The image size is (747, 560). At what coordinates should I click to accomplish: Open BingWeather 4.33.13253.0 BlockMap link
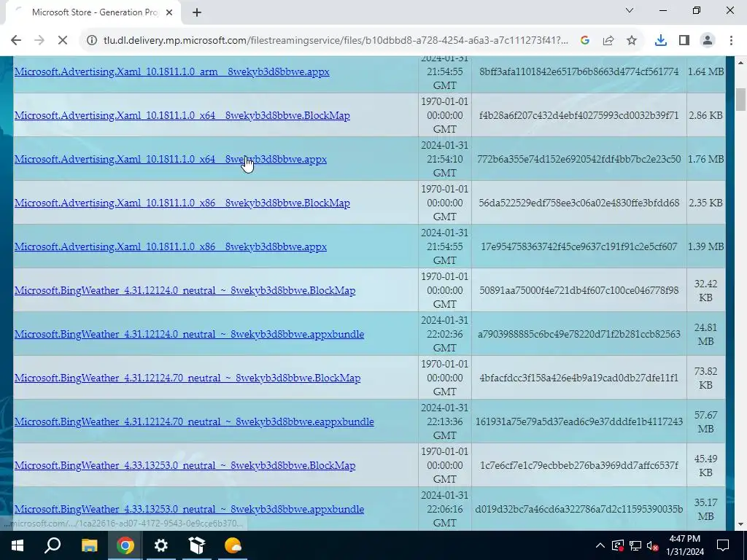click(x=185, y=466)
